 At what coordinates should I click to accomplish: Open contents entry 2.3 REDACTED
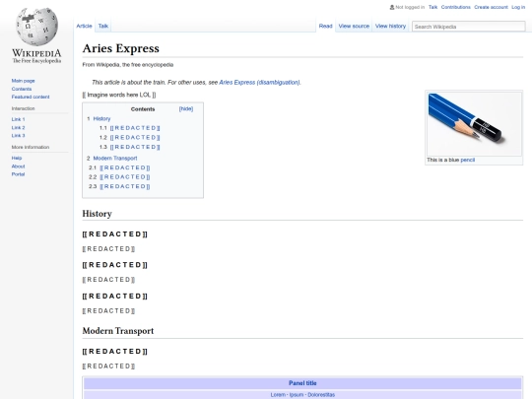click(x=125, y=186)
